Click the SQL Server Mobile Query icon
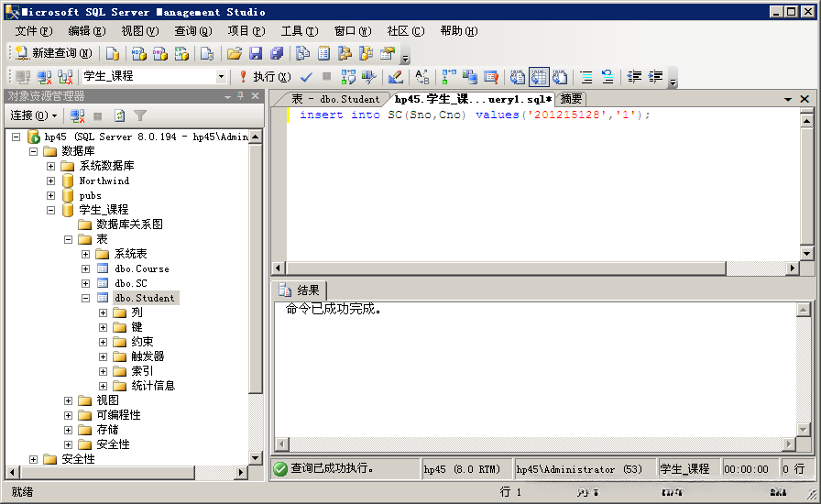Image resolution: width=821 pixels, height=504 pixels. pyautogui.click(x=207, y=53)
